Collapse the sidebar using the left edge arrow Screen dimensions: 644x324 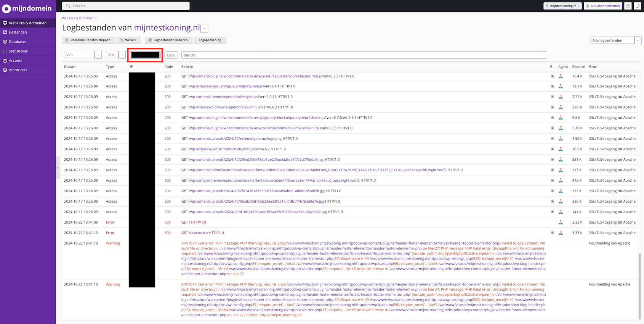coord(58,168)
